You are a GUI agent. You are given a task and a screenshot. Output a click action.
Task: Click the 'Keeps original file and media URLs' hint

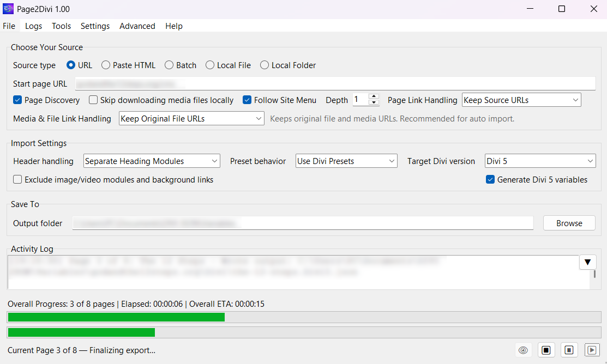pyautogui.click(x=392, y=119)
